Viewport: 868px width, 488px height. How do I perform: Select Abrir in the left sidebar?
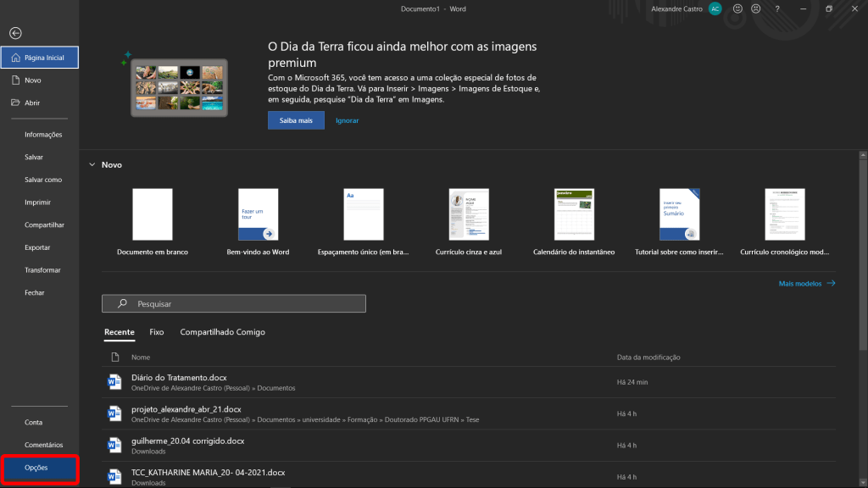click(32, 103)
